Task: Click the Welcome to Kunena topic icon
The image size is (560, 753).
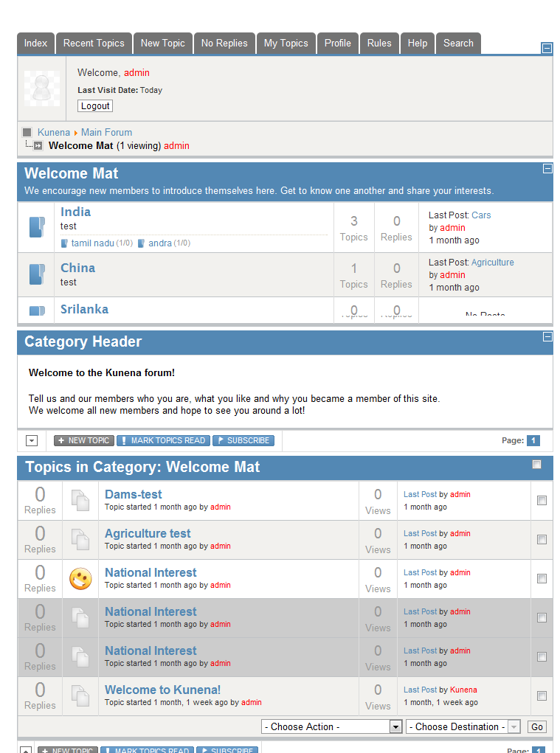Action: point(80,696)
